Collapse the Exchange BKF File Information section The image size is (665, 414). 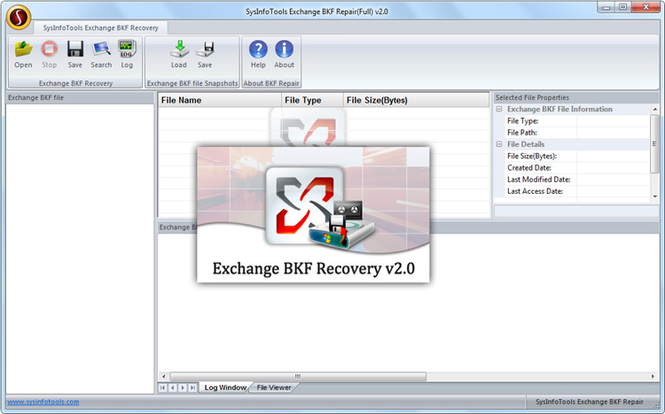(499, 109)
